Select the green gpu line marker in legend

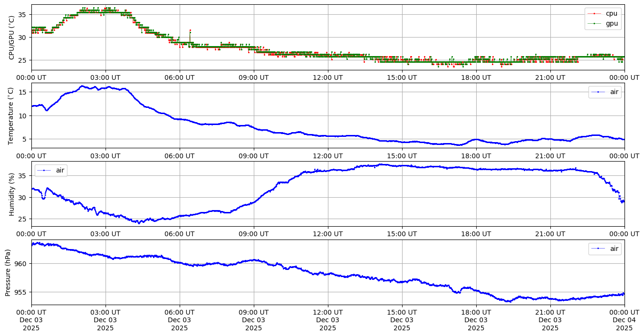pyautogui.click(x=595, y=23)
